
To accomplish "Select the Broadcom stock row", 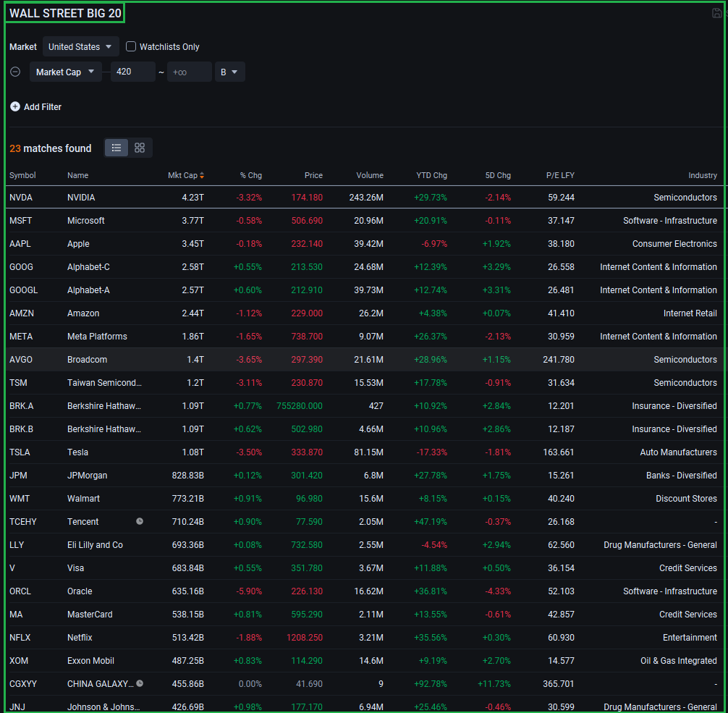I will 87,360.
